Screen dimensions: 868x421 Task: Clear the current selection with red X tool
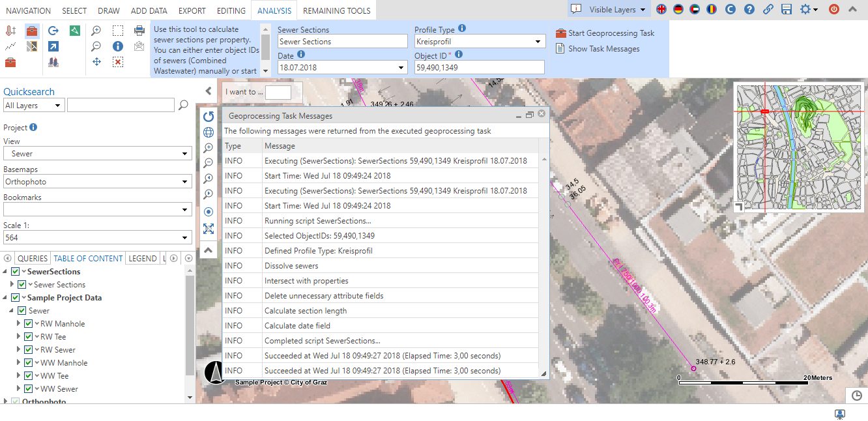point(117,61)
